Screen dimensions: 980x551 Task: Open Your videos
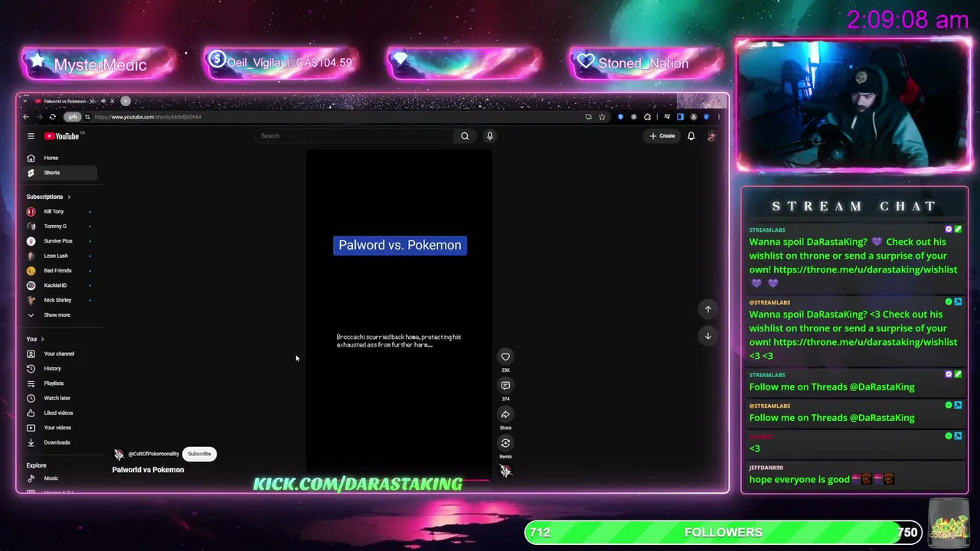click(x=60, y=428)
